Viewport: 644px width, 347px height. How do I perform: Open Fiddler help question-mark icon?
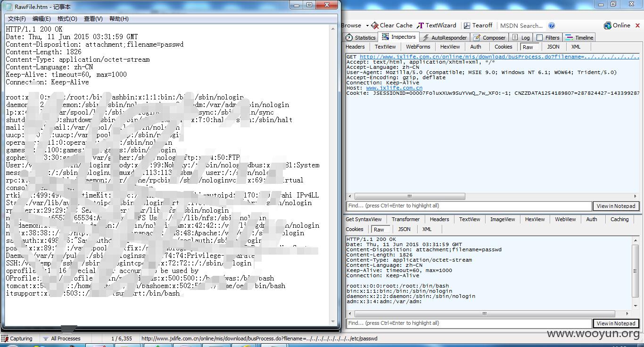(552, 25)
